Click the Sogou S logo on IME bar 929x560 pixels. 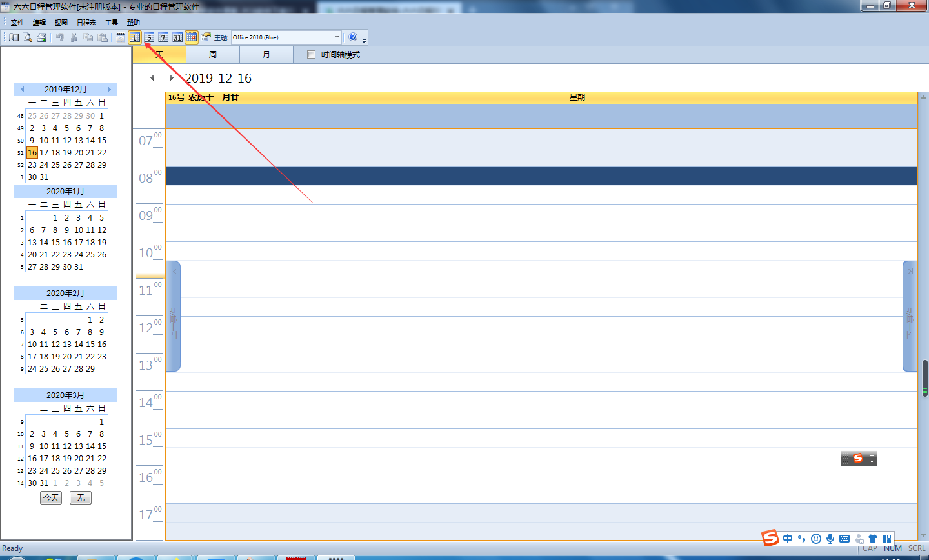[770, 537]
